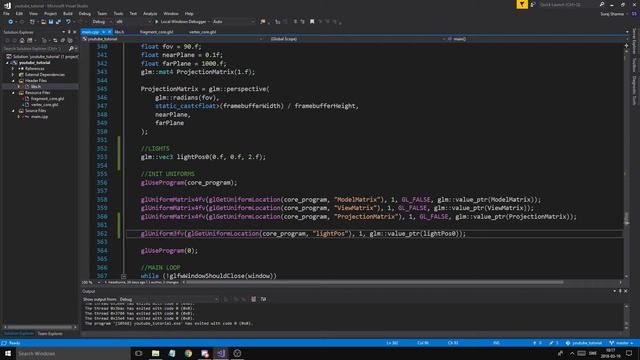640x360 pixels.
Task: Open the Help menu
Action: click(189, 13)
